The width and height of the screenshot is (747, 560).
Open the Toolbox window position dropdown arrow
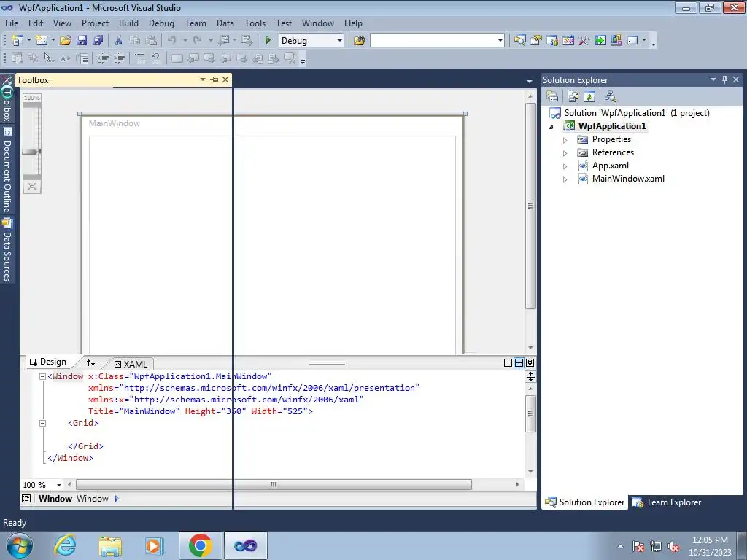(x=203, y=80)
